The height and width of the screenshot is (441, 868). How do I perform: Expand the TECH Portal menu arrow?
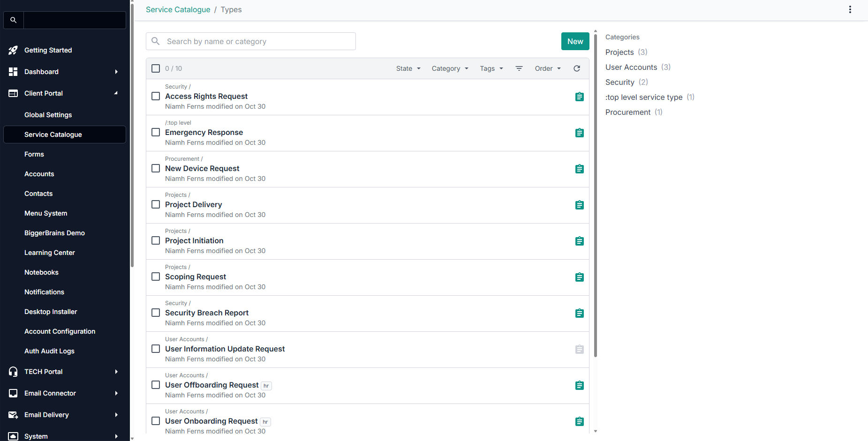pos(116,372)
